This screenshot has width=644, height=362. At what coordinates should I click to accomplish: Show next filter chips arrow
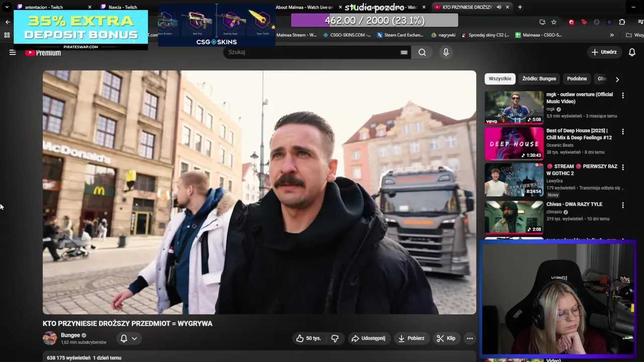[617, 79]
